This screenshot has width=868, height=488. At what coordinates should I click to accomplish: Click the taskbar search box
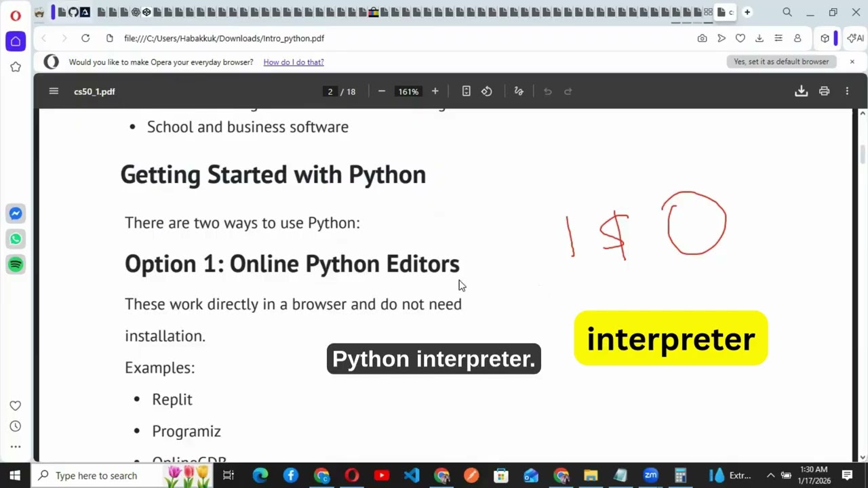tap(122, 475)
